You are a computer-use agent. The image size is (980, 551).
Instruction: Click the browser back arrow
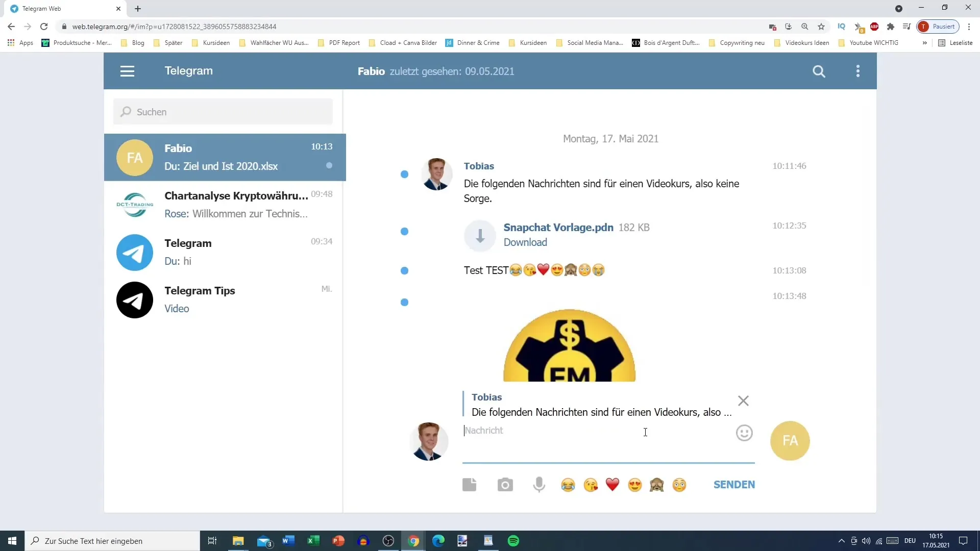(11, 27)
